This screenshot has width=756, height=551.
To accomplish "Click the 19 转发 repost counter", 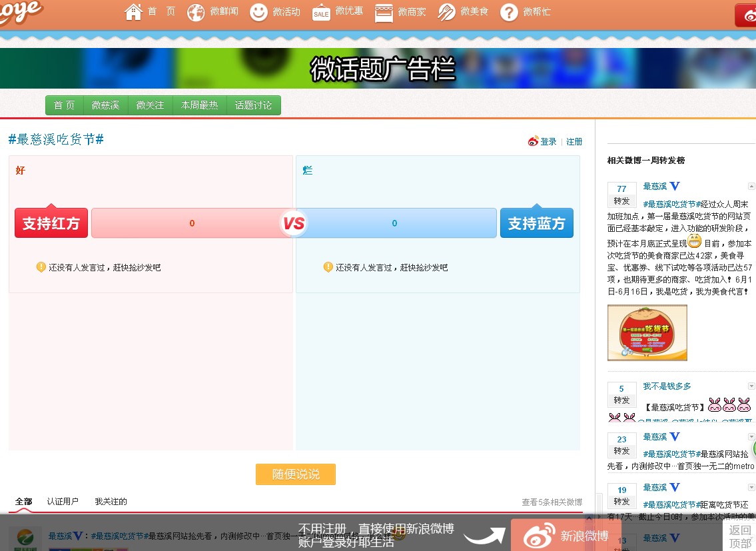I will click(x=622, y=496).
